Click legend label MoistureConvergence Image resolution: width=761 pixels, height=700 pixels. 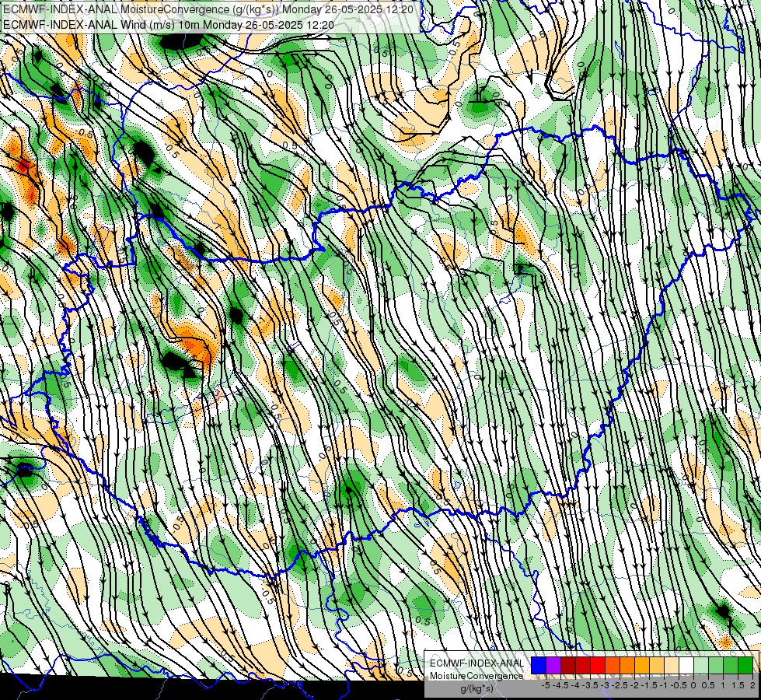476,676
